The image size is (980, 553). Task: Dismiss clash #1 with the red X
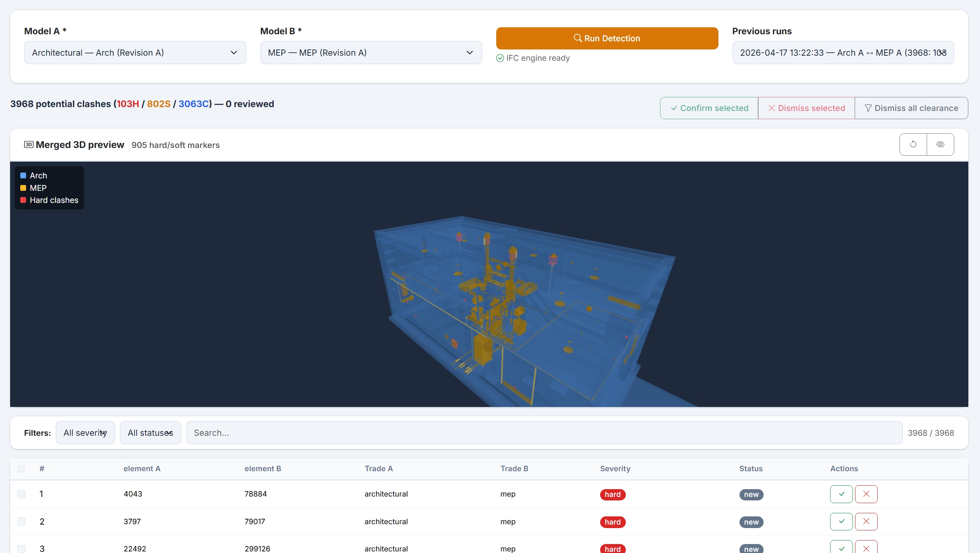[x=866, y=494]
